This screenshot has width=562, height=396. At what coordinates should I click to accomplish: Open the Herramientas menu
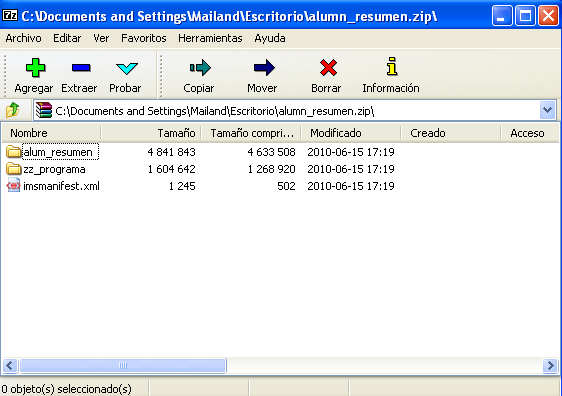210,38
